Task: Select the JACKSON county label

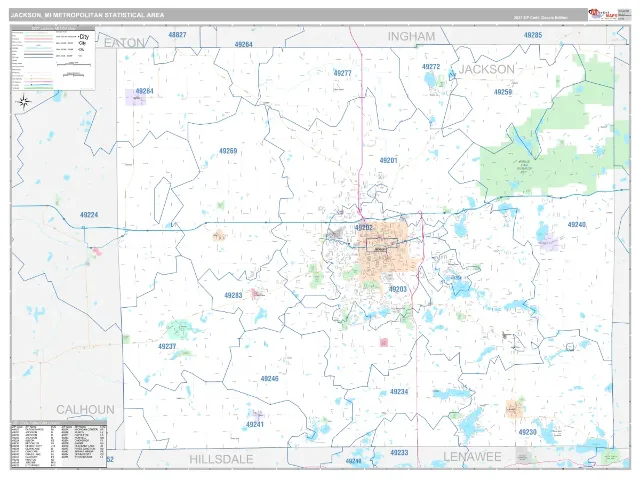Action: coord(487,69)
